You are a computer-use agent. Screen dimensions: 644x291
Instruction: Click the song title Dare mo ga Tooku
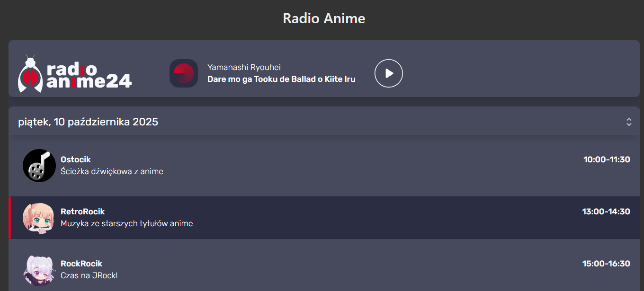281,79
